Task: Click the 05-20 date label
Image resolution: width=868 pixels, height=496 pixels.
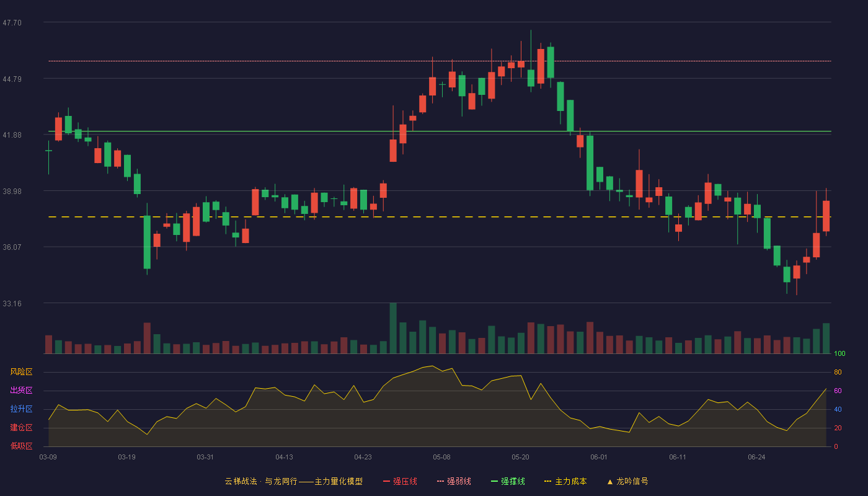Action: pyautogui.click(x=520, y=457)
